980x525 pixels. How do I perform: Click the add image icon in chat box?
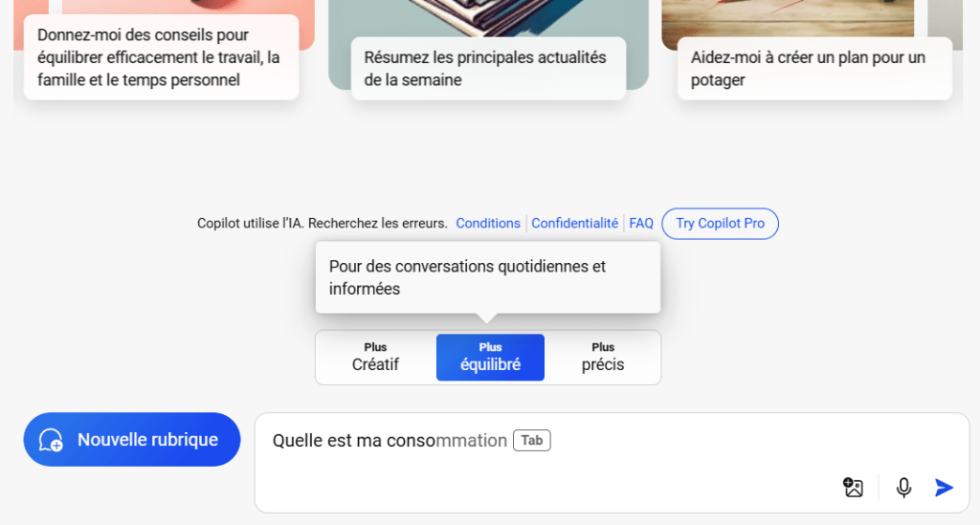[853, 488]
